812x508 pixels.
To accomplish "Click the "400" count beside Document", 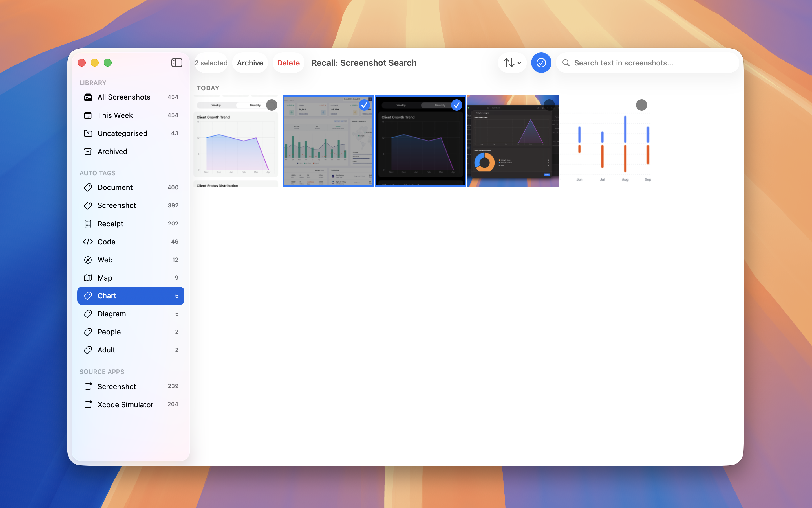I will (x=173, y=187).
